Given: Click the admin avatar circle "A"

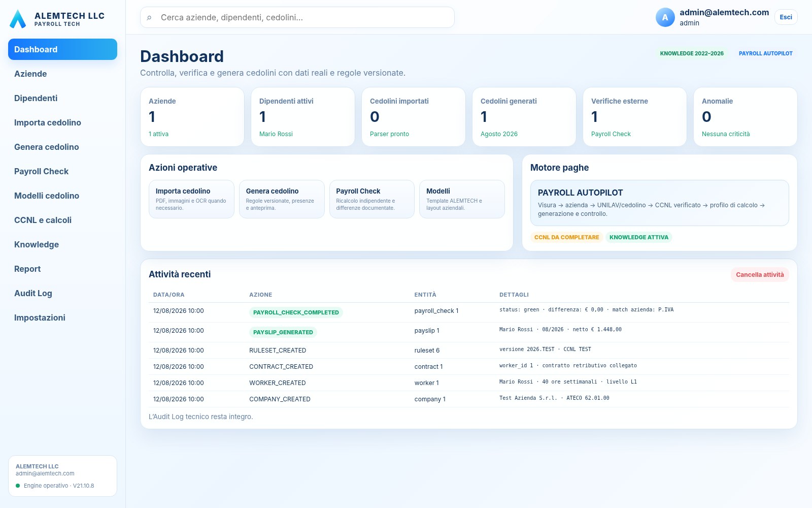Looking at the screenshot, I should click(665, 17).
